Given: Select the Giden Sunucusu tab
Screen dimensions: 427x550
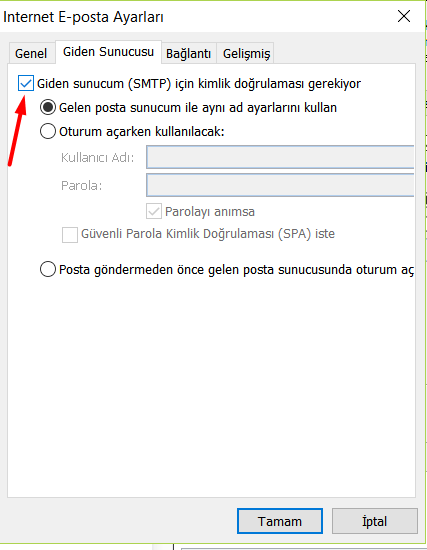Looking at the screenshot, I should click(108, 52).
